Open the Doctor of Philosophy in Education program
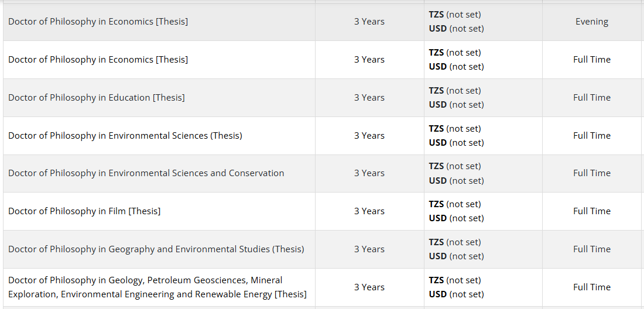 (97, 98)
